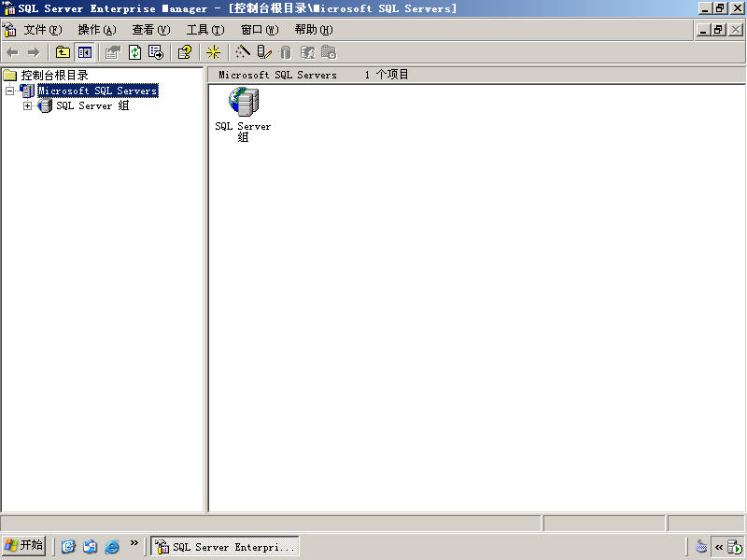The height and width of the screenshot is (560, 747).
Task: Click the SQL Server 组 tree icon
Action: point(45,105)
